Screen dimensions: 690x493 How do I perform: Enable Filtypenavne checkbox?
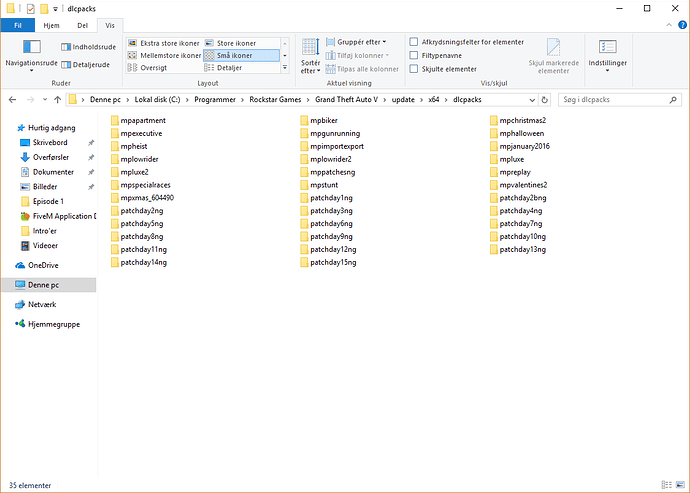click(x=414, y=55)
